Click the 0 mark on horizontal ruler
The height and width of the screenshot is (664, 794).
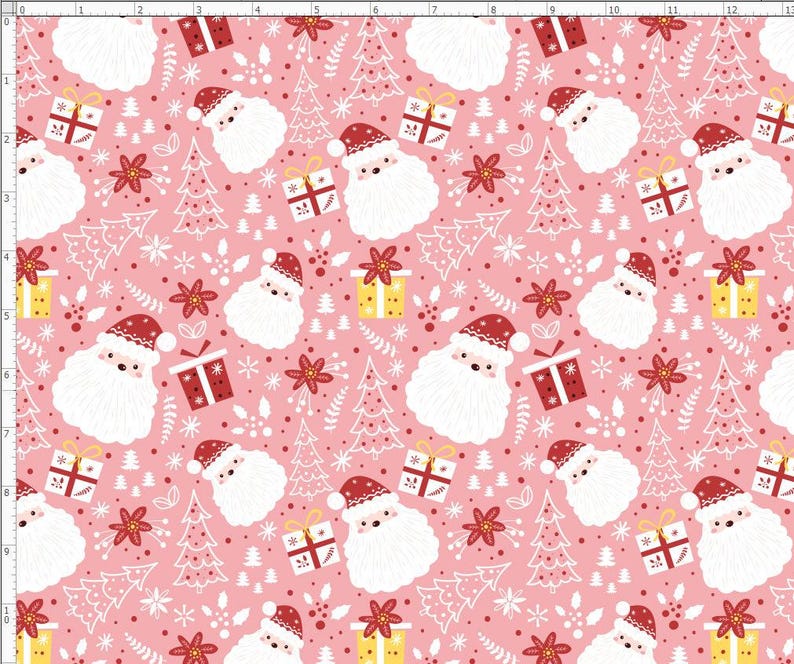pos(21,10)
